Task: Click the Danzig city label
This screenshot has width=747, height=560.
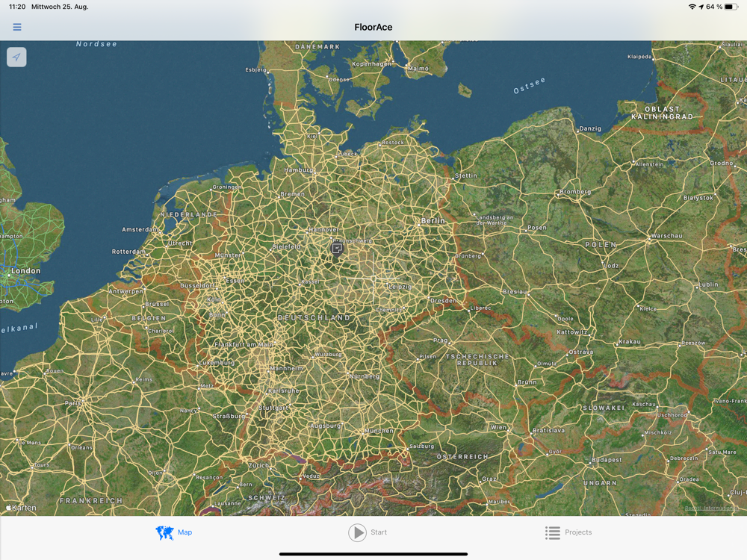Action: (590, 128)
